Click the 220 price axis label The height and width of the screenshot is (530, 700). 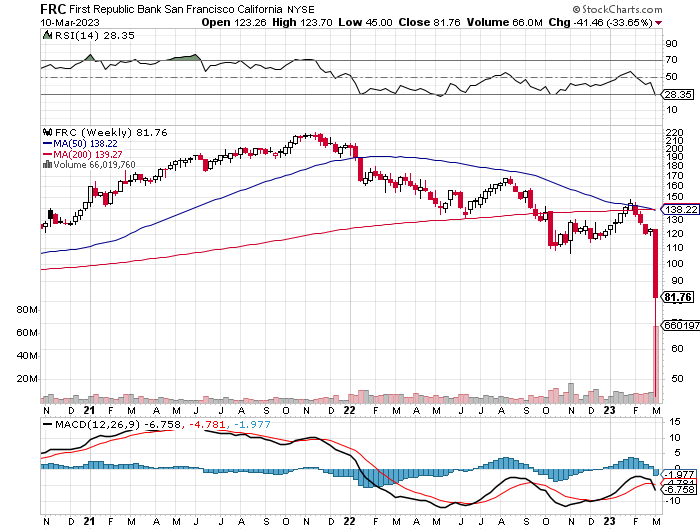[674, 133]
